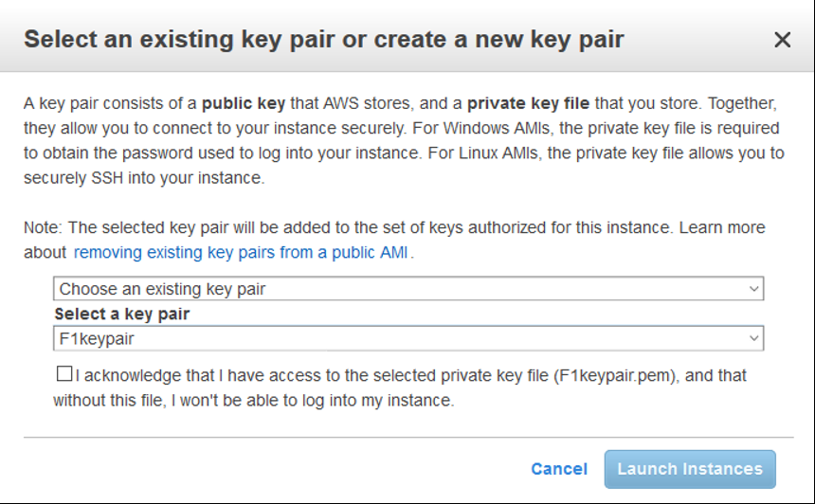This screenshot has height=504, width=815.
Task: Click the 'F1keypair.pem' filename in the acknowledgement
Action: pyautogui.click(x=614, y=376)
